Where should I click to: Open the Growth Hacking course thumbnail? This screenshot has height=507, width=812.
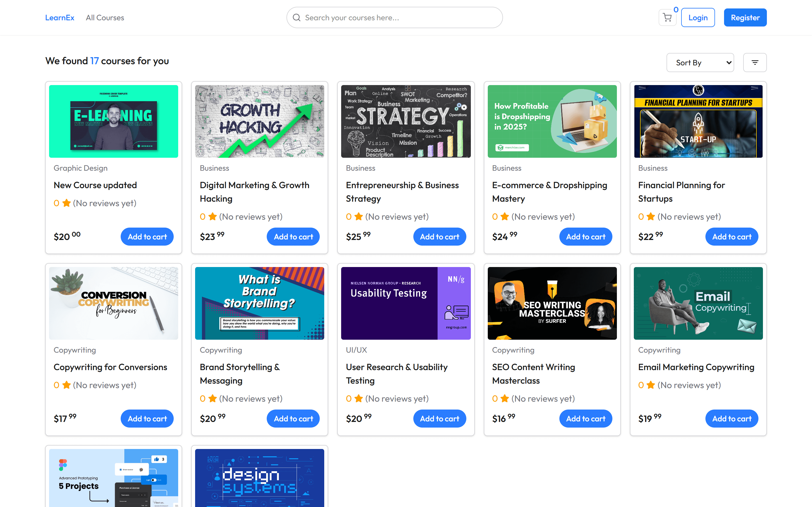click(259, 121)
